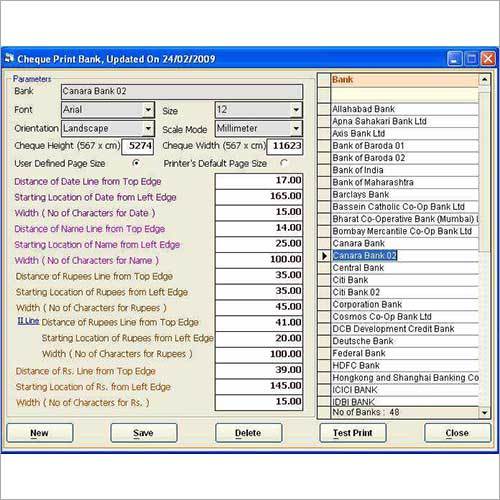500x500 pixels.
Task: Click the Width of Characters for Date field
Action: (x=259, y=212)
